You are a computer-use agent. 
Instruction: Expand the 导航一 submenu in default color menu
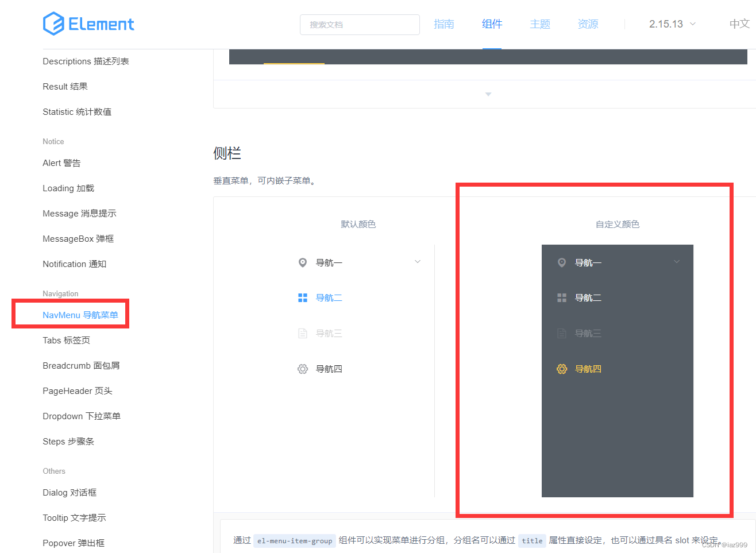417,261
